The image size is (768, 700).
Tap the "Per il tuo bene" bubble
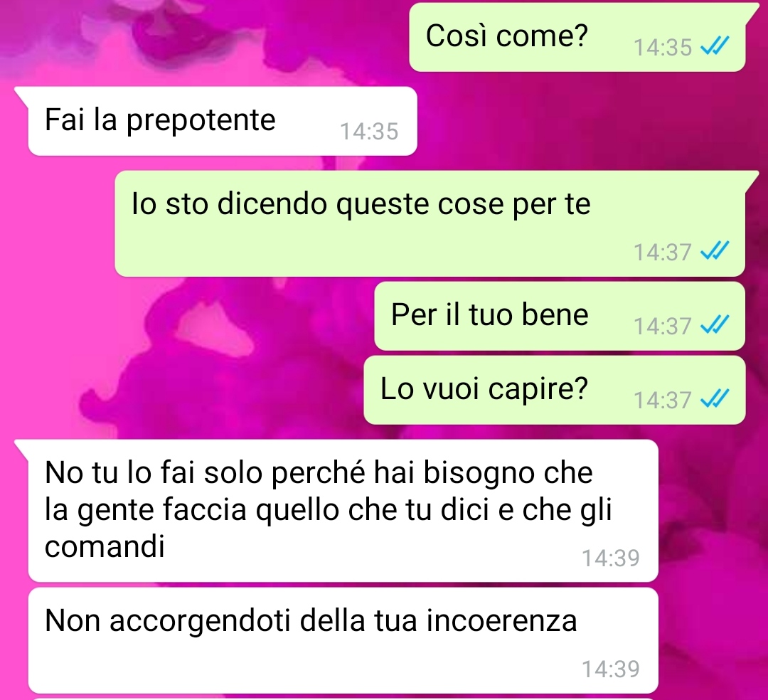pos(560,316)
